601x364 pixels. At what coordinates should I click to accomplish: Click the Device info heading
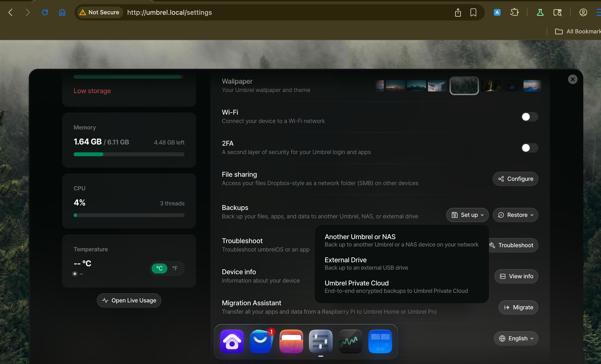click(x=239, y=272)
